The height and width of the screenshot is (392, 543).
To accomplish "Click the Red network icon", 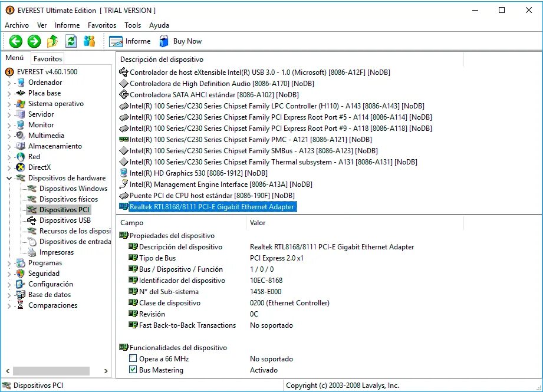I will click(21, 157).
